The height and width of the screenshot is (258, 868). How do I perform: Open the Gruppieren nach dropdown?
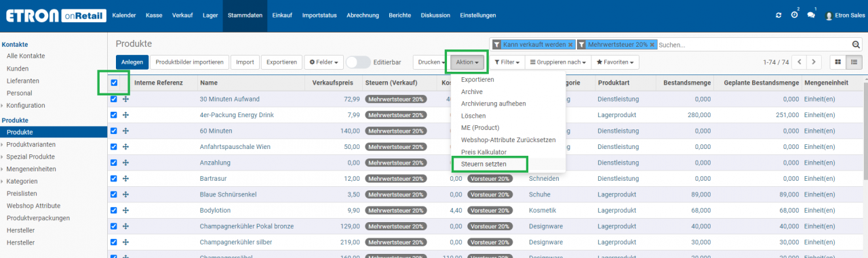tap(558, 62)
